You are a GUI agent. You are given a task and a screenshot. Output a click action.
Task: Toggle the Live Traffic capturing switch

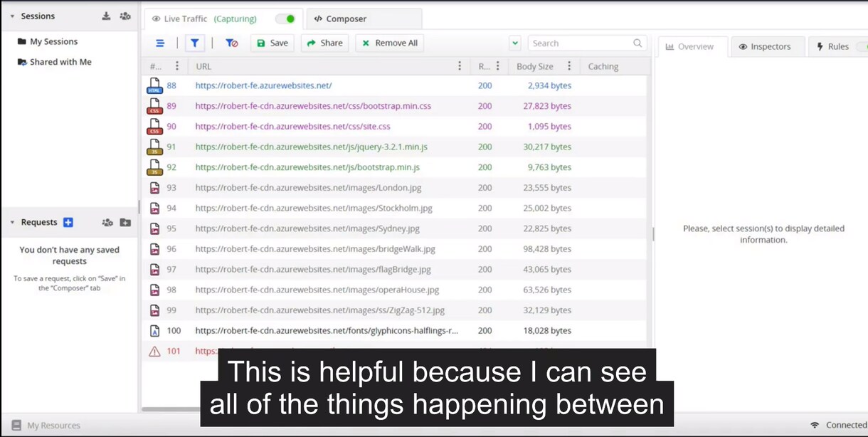[285, 19]
